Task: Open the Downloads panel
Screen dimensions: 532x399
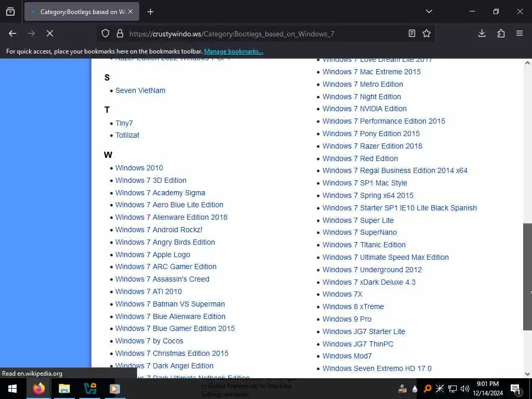Action: click(x=482, y=33)
